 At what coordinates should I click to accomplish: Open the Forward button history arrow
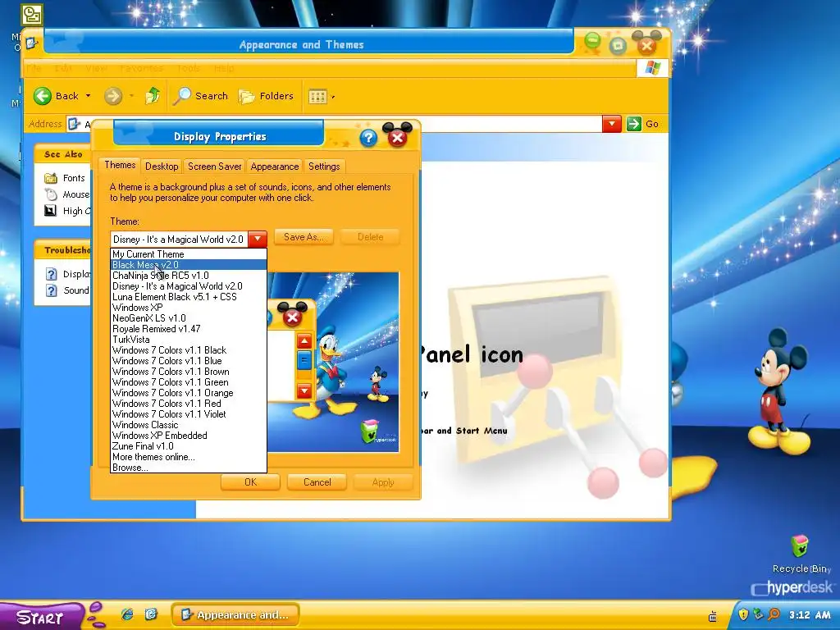coord(131,97)
